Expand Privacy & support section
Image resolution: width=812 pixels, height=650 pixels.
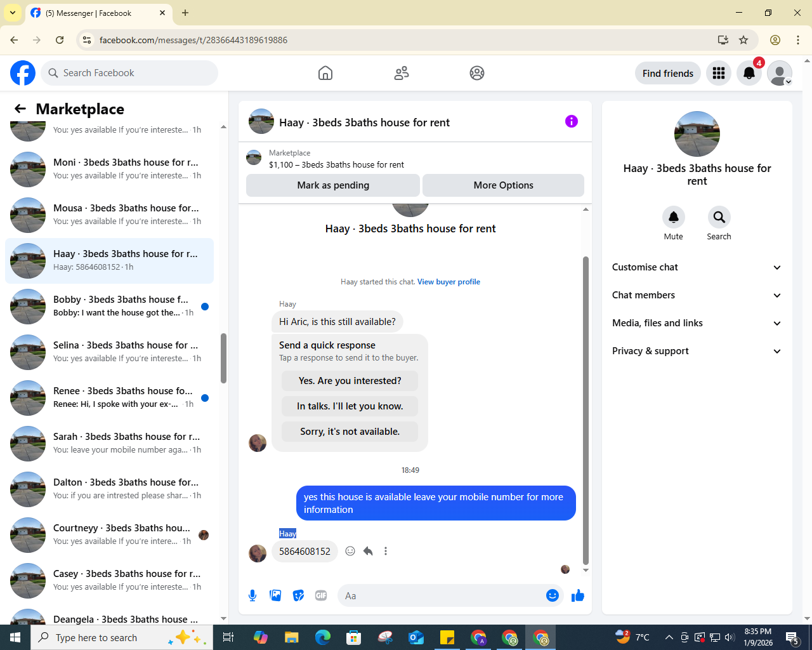[697, 351]
